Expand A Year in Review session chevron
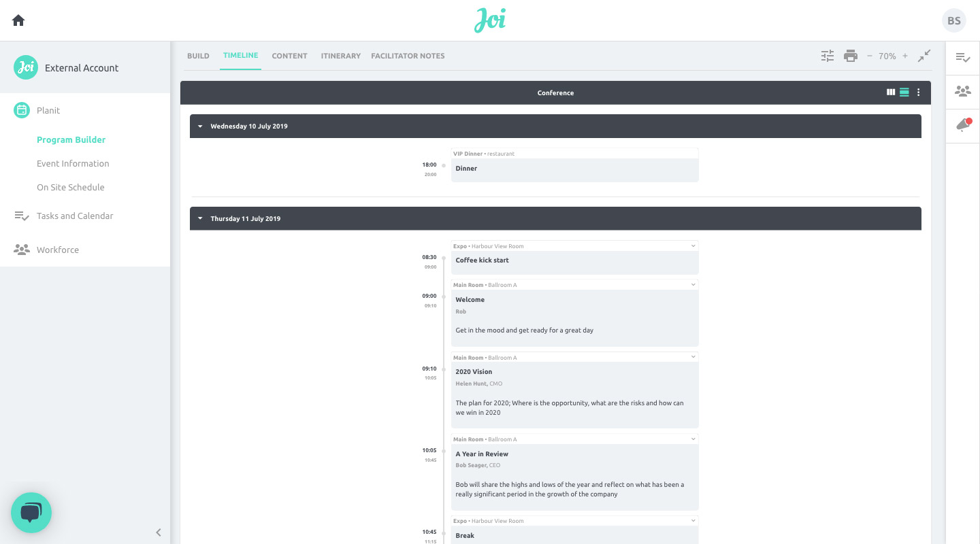This screenshot has height=544, width=980. pos(693,439)
